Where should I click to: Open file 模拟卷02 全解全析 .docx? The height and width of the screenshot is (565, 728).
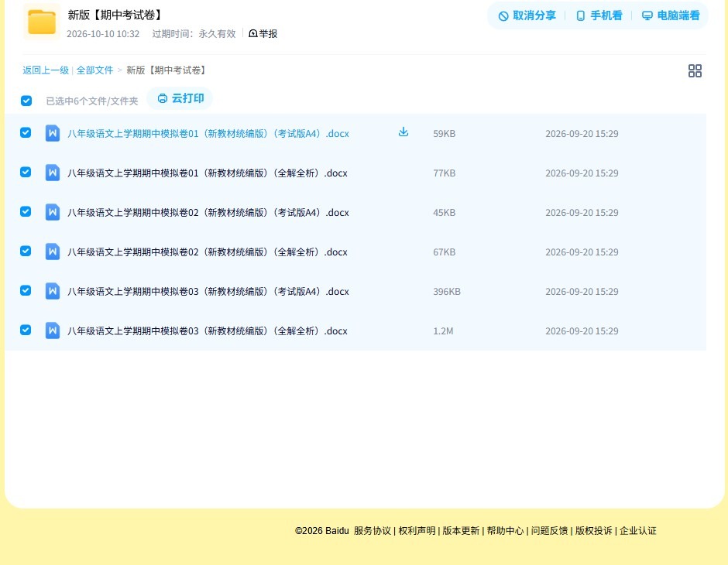click(x=208, y=252)
